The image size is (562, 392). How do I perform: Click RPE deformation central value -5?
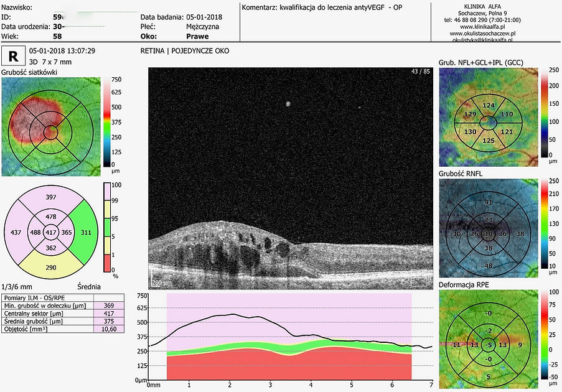pos(488,345)
